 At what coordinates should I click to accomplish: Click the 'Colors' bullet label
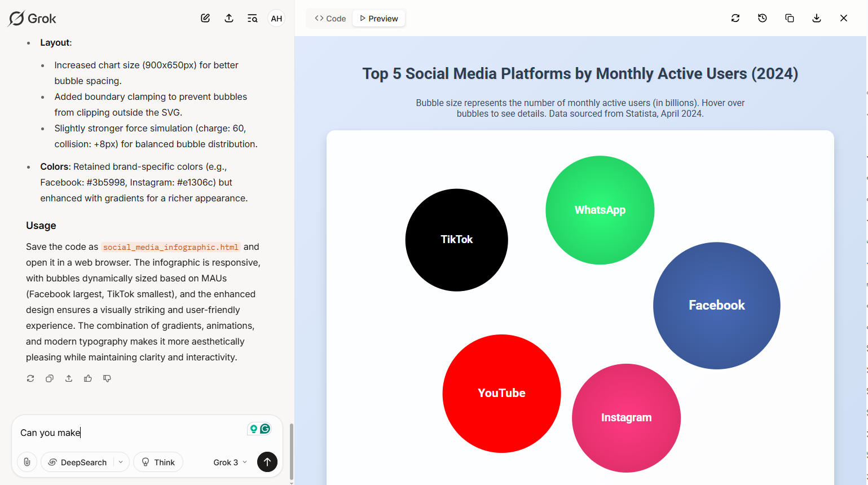click(55, 167)
